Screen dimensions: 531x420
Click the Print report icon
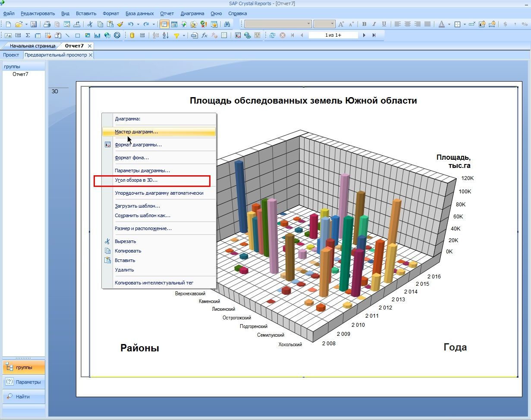[x=47, y=24]
